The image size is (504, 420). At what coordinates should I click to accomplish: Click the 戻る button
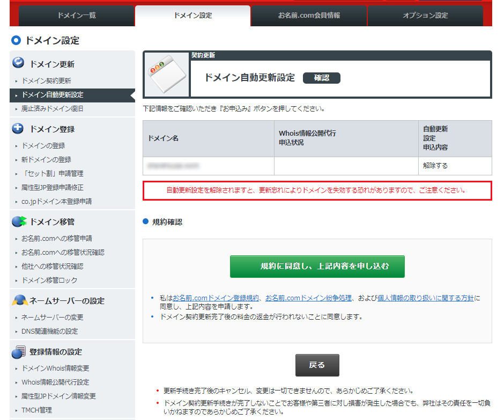coord(317,365)
